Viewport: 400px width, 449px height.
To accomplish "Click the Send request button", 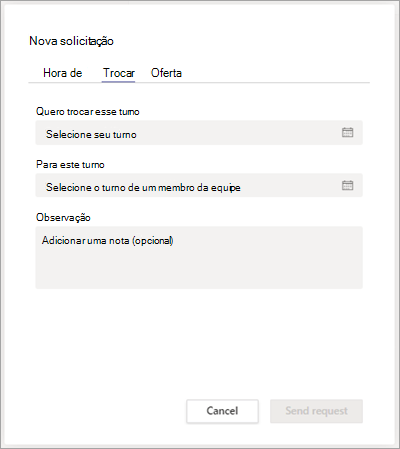I will [316, 411].
